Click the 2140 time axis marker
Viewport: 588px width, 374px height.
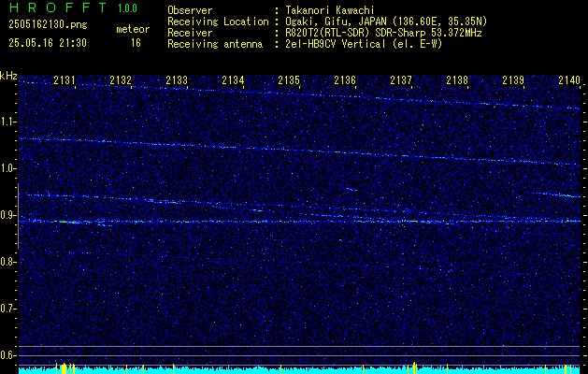pyautogui.click(x=569, y=79)
